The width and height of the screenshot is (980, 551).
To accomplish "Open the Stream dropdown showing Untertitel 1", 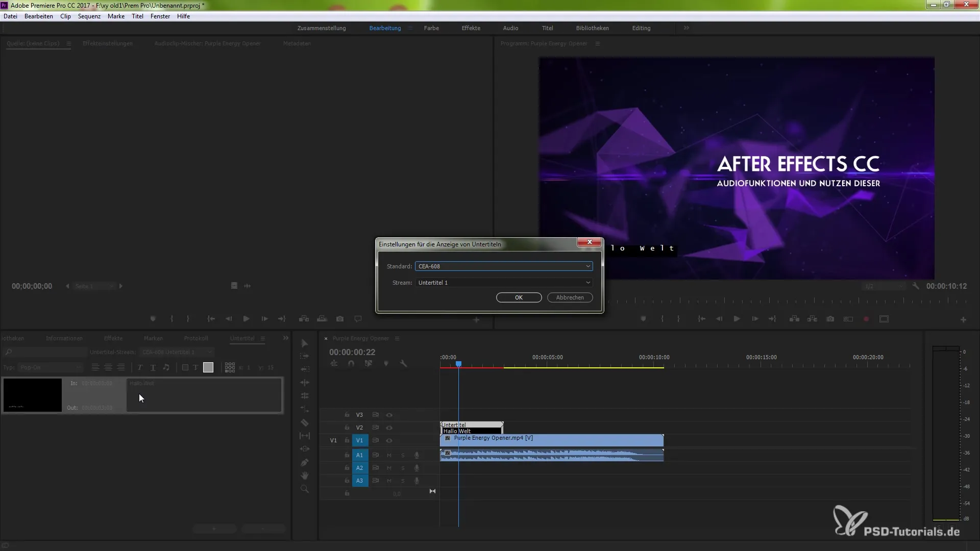I will point(504,283).
